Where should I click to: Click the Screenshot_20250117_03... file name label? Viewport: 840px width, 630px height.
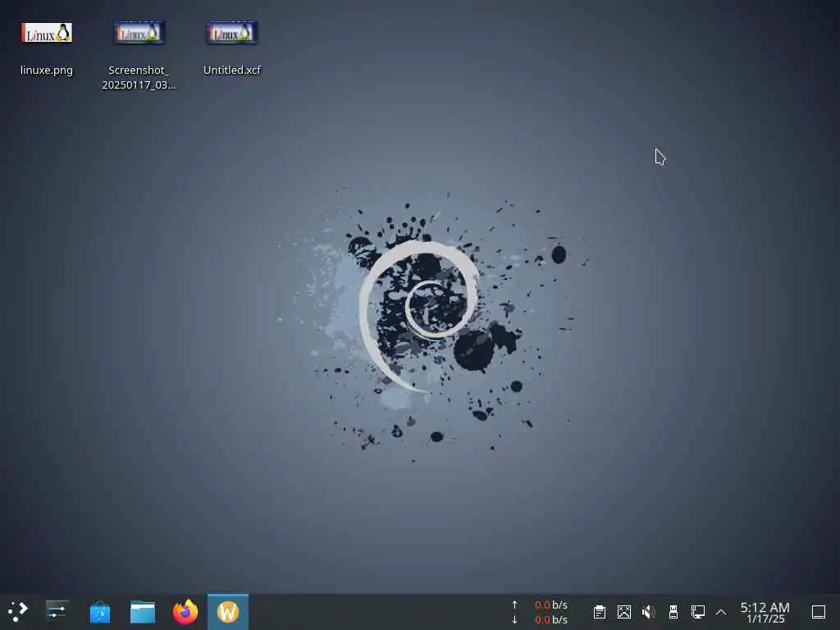pyautogui.click(x=139, y=78)
